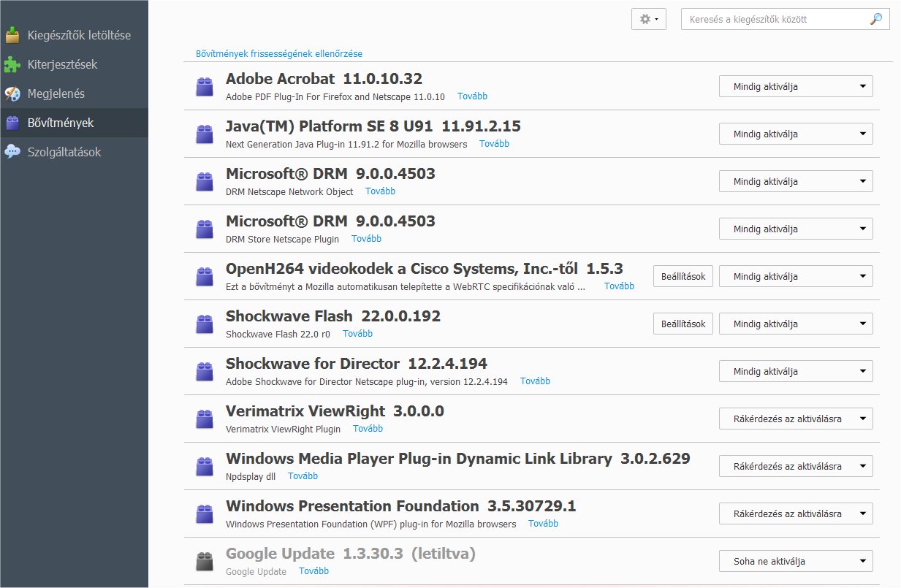Open Windows Presentation Foundation activation dropdown

tap(796, 513)
